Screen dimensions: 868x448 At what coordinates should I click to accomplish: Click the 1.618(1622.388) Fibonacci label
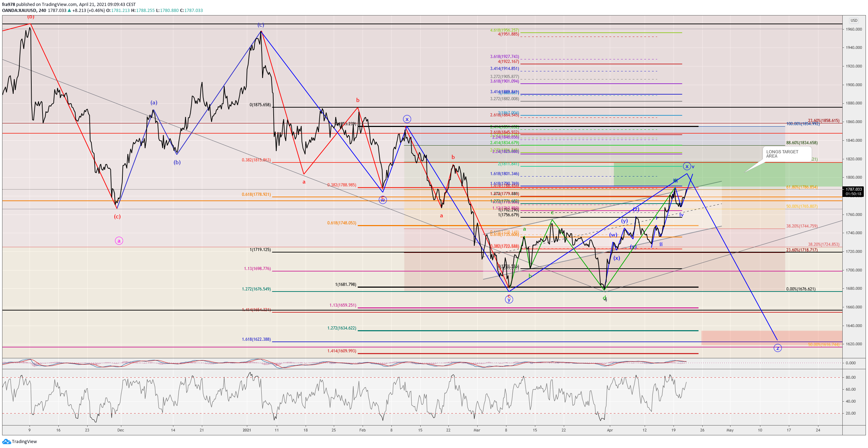pyautogui.click(x=256, y=339)
